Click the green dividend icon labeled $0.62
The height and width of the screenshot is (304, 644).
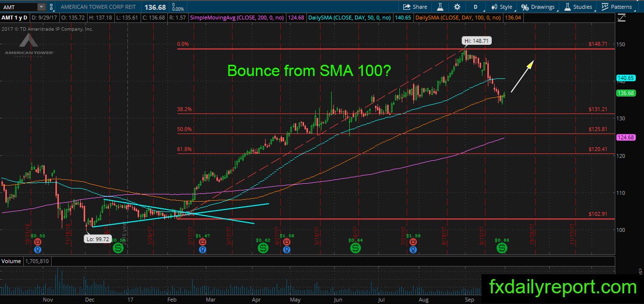(x=262, y=248)
